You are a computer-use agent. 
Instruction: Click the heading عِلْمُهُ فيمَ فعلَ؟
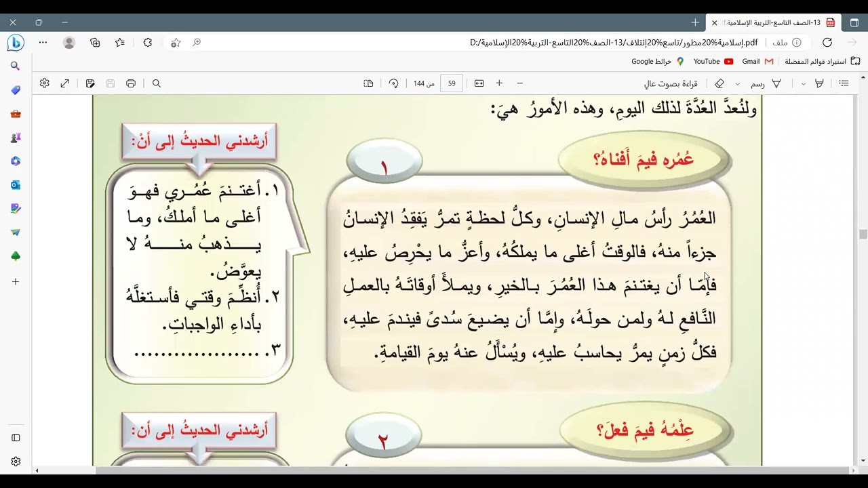coord(645,430)
